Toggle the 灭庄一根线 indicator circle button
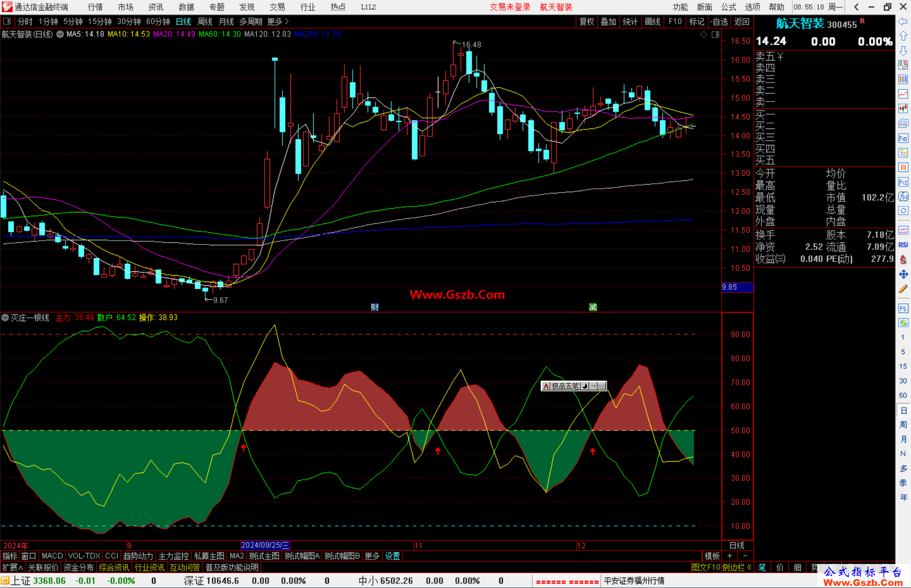911x588 pixels. point(5,317)
